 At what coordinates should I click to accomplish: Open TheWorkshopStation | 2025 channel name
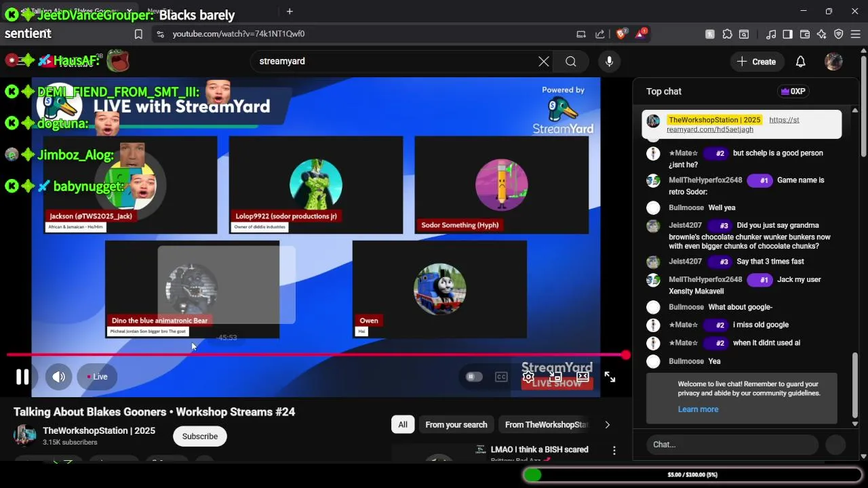[x=99, y=431]
